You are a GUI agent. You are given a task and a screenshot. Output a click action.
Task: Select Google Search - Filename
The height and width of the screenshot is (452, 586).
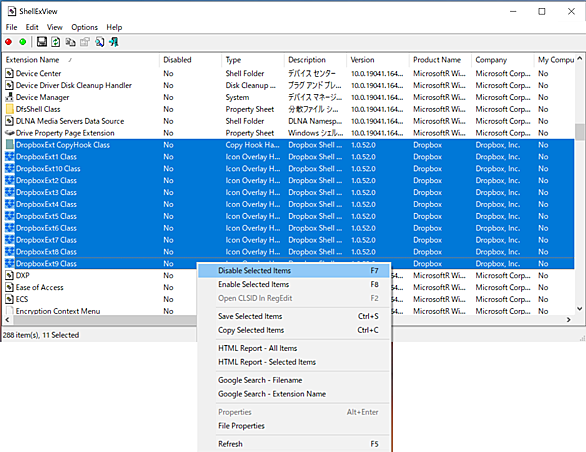[294, 380]
